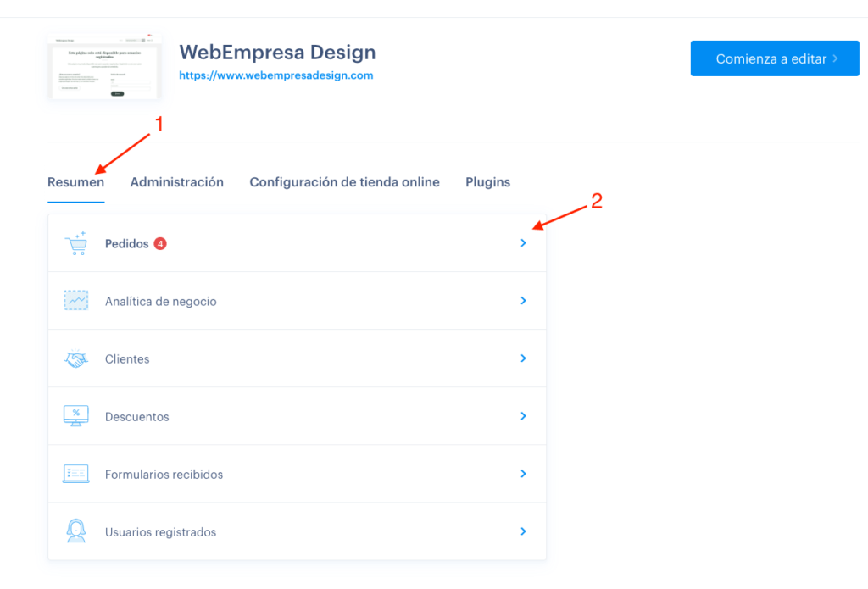The height and width of the screenshot is (589, 868).
Task: Click the Formularios recibidos laptop icon
Action: coord(75,474)
